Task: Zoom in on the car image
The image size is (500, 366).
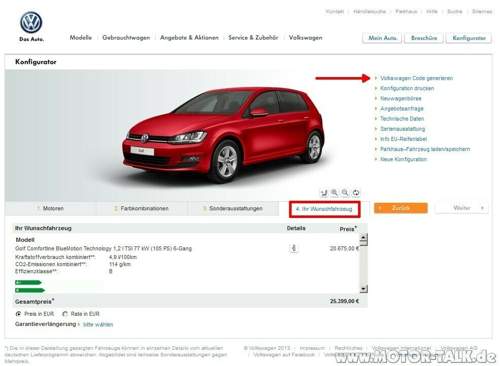Action: [x=334, y=193]
